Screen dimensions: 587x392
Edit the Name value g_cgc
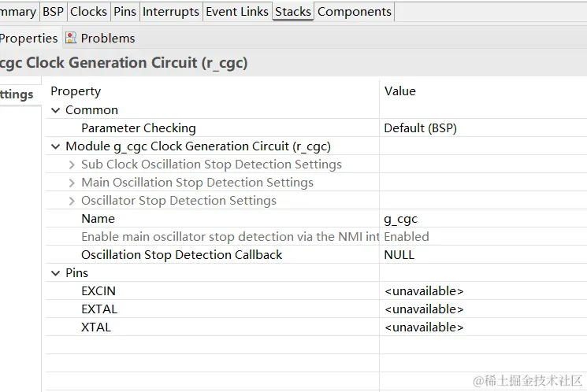(401, 219)
